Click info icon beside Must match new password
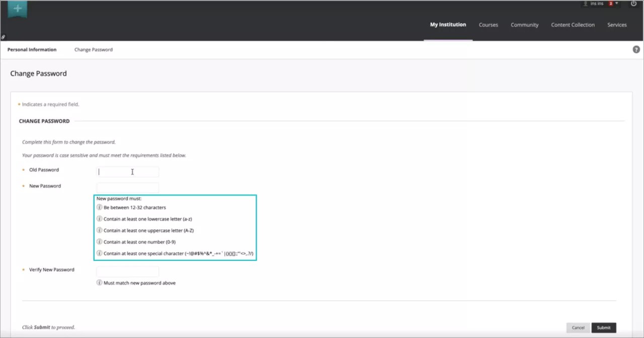Viewport: 644px width, 338px height. [99, 283]
